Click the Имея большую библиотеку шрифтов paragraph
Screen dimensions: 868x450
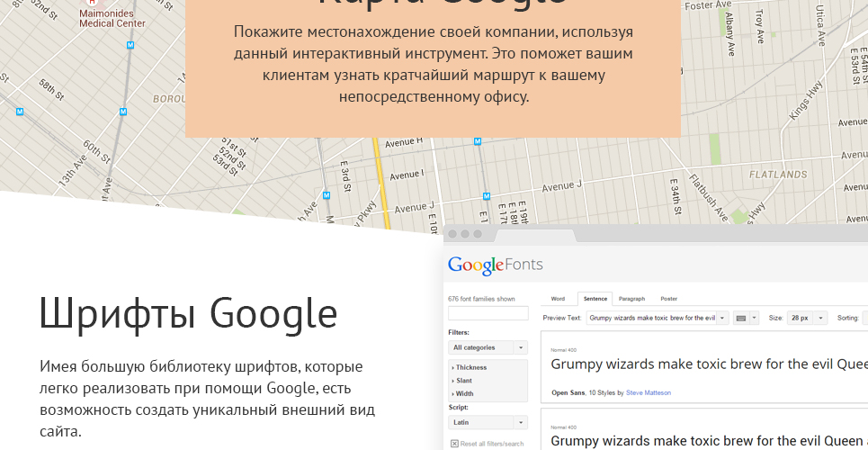tap(208, 399)
